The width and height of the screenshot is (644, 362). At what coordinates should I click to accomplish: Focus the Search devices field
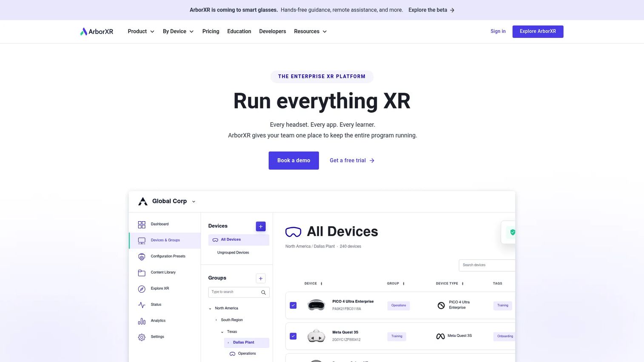point(487,265)
